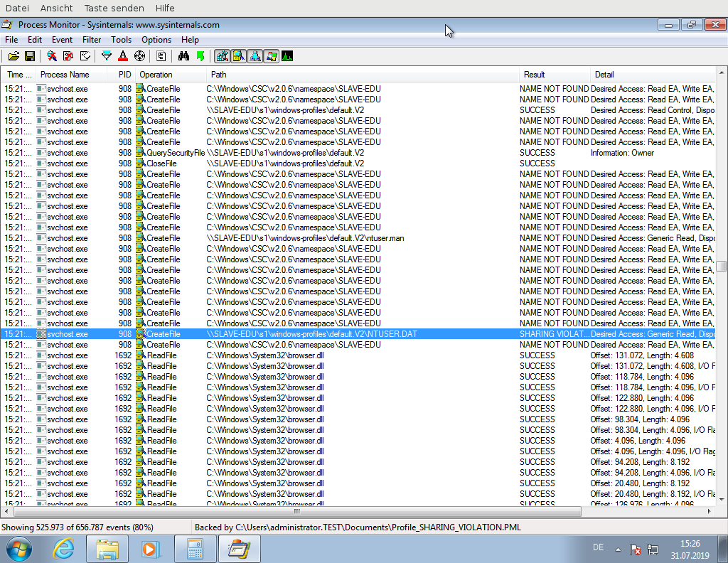
Task: Open the Tools menu
Action: point(121,40)
